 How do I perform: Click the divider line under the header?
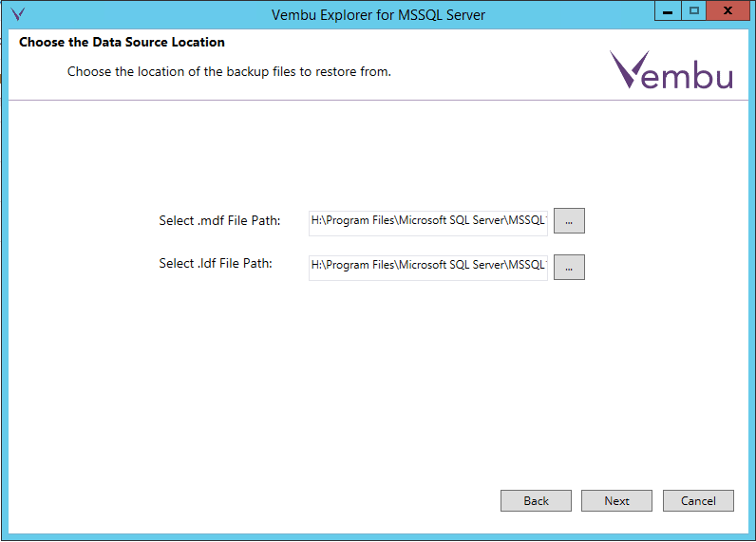tap(380, 100)
